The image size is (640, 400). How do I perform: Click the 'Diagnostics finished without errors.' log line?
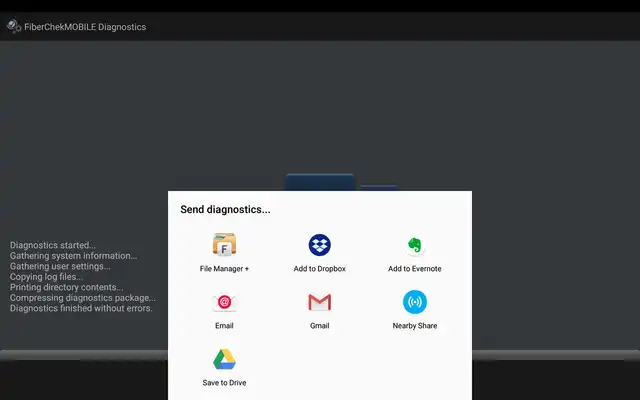[81, 308]
